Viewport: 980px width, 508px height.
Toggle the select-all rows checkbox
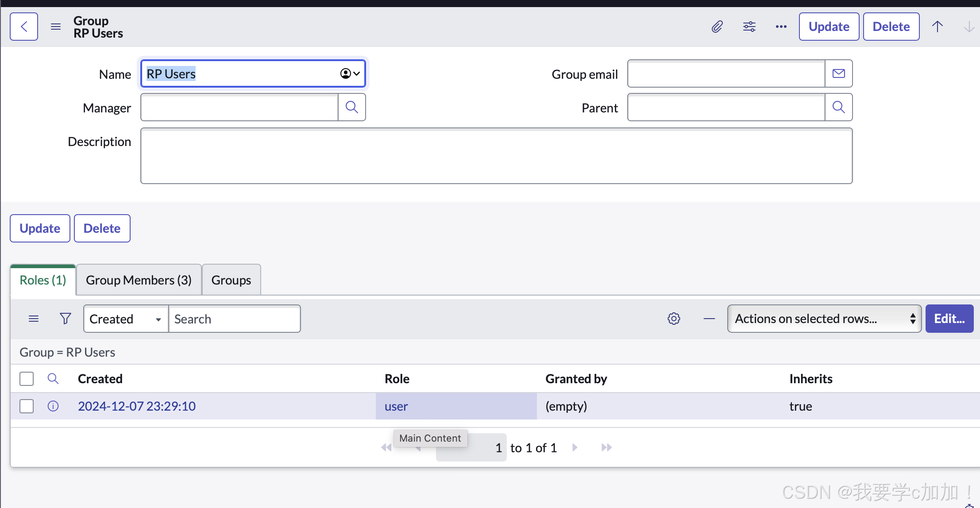tap(27, 379)
